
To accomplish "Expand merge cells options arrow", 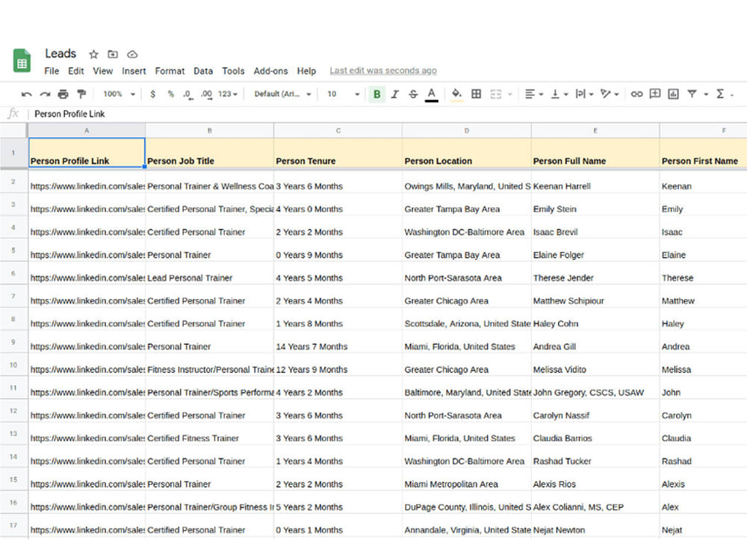I will point(509,94).
